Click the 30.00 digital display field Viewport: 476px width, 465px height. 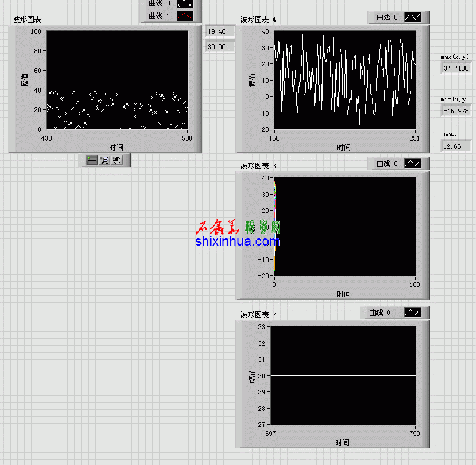click(x=219, y=47)
